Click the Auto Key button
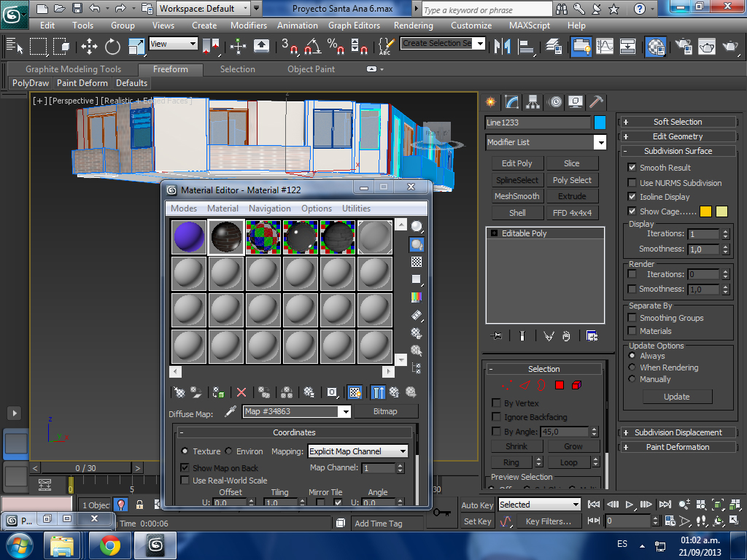The height and width of the screenshot is (560, 747). pos(477,505)
